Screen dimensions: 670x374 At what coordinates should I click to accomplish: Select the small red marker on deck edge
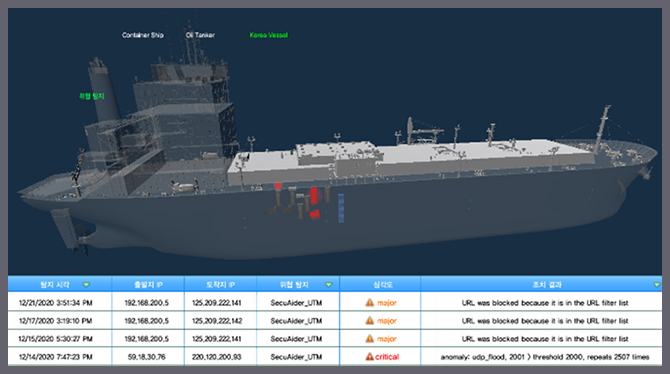click(x=278, y=186)
